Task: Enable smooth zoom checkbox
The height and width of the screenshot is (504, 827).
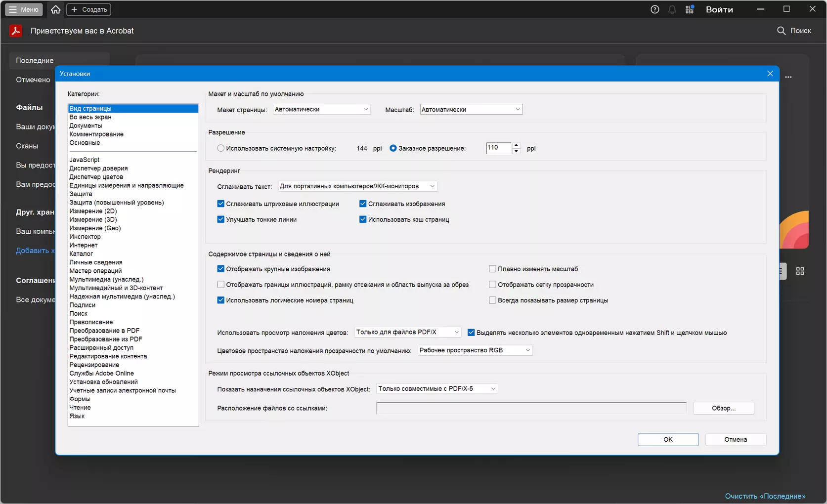Action: pos(492,269)
